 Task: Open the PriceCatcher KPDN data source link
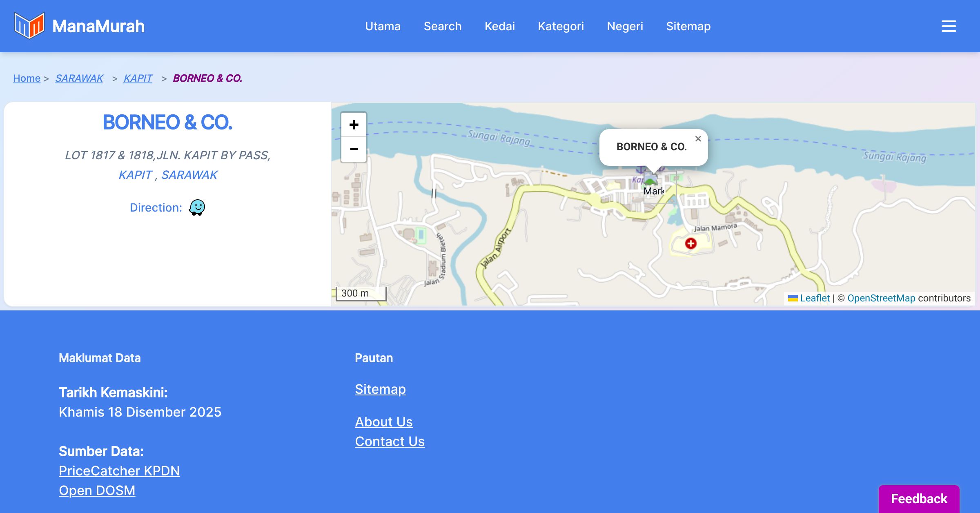pyautogui.click(x=119, y=471)
